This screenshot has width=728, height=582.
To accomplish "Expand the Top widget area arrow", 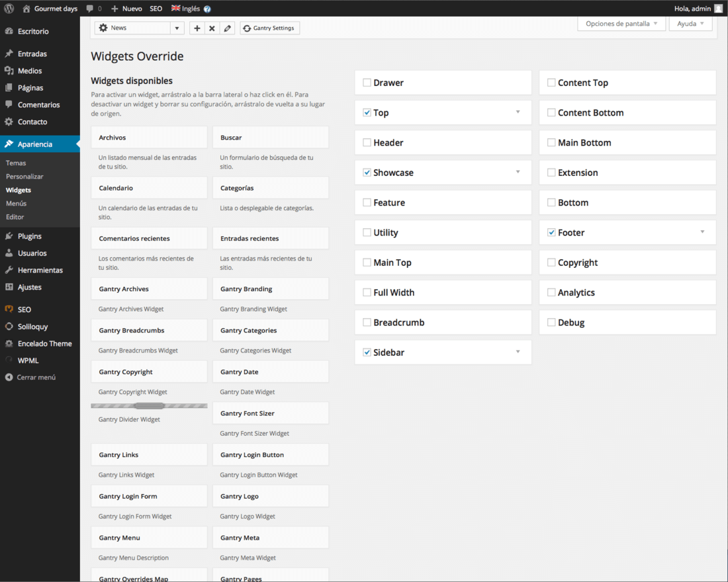I will 518,112.
